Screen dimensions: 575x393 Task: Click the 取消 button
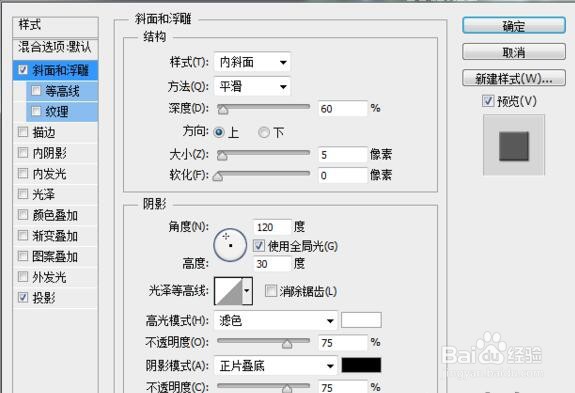[514, 52]
